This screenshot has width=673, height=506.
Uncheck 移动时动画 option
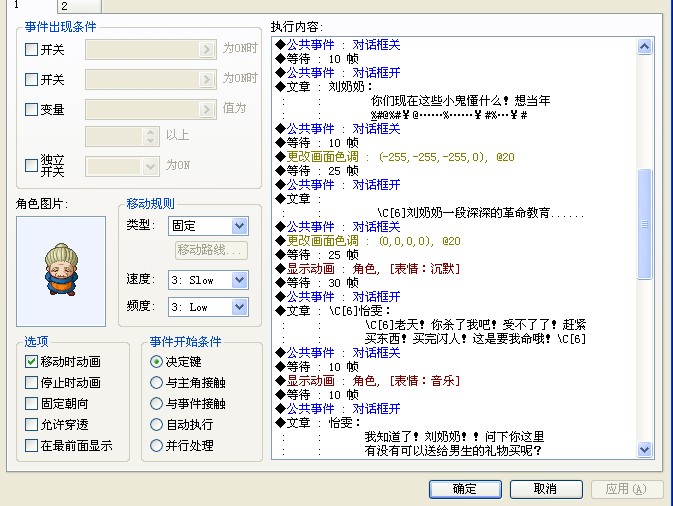pos(31,361)
